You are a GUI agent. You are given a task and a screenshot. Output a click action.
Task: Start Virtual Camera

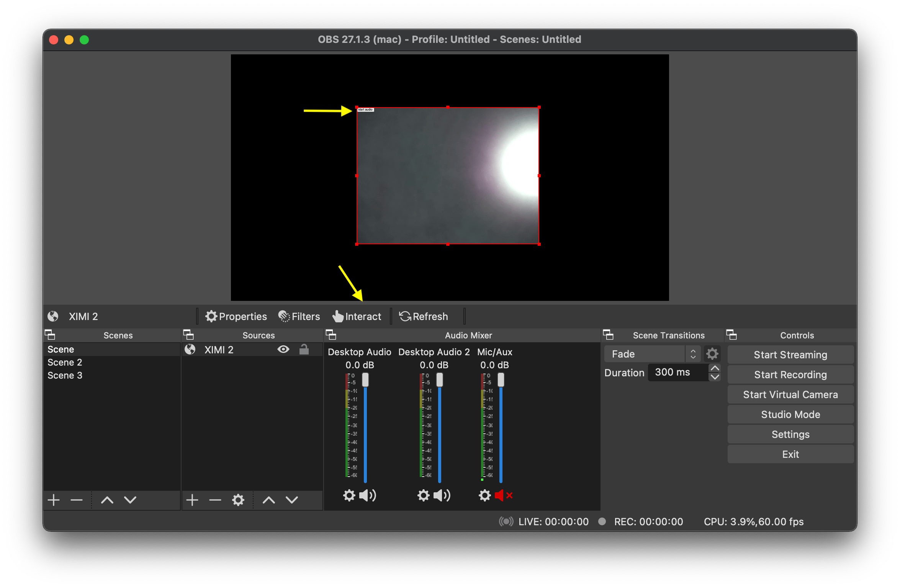pos(790,395)
